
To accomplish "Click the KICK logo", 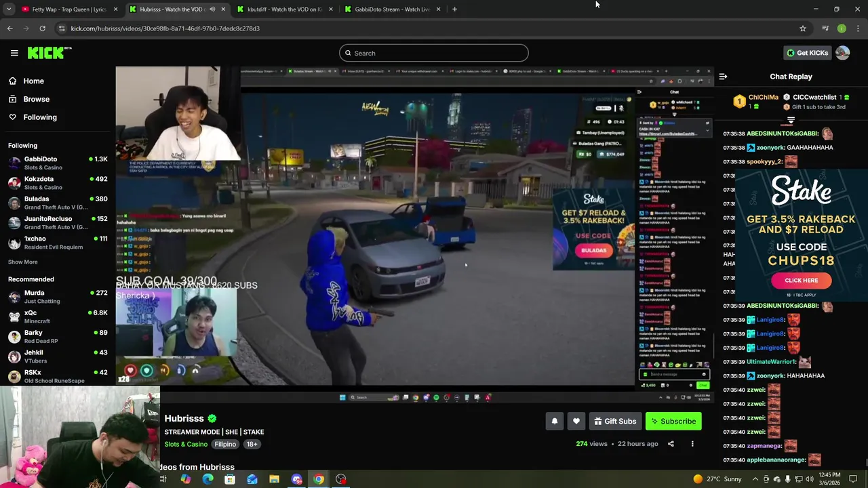I will [x=49, y=53].
